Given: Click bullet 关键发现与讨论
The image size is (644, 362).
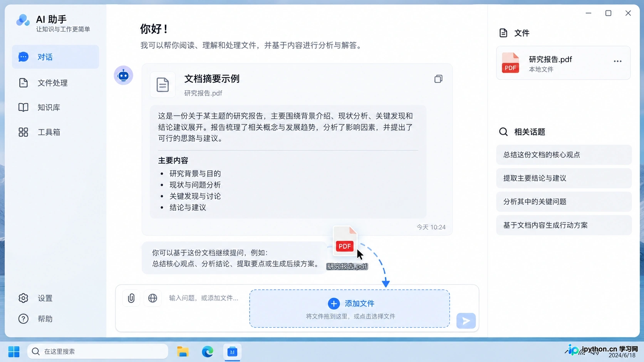Looking at the screenshot, I should [195, 196].
